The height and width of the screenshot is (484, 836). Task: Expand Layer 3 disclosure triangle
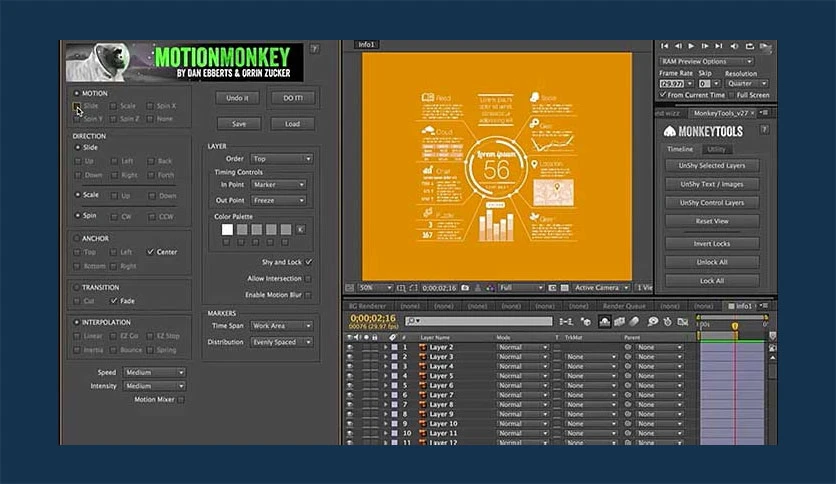point(385,357)
